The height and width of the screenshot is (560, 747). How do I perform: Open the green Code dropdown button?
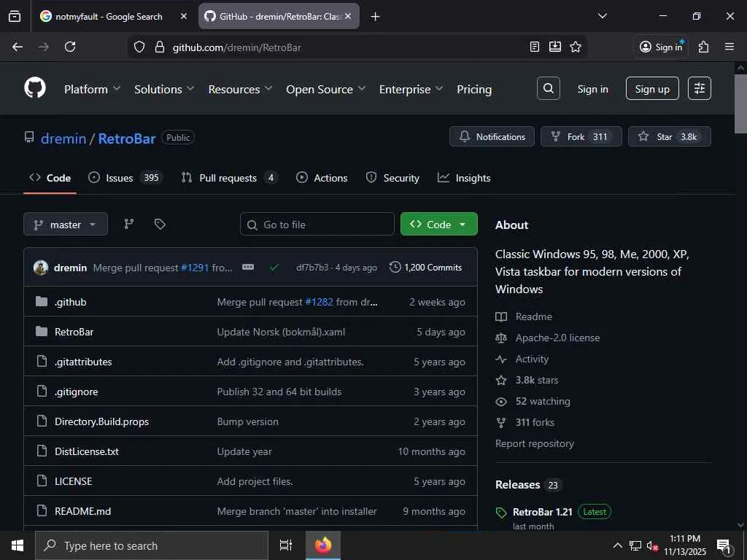(x=438, y=225)
